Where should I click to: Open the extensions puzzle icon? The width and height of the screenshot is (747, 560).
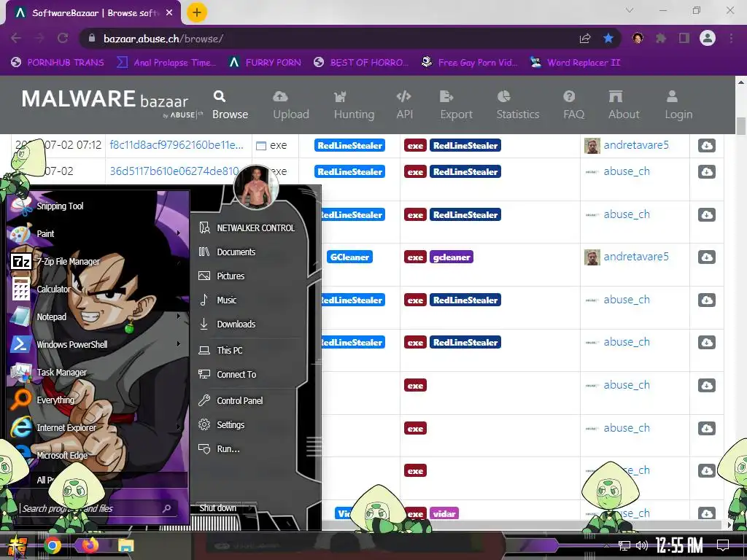(660, 38)
